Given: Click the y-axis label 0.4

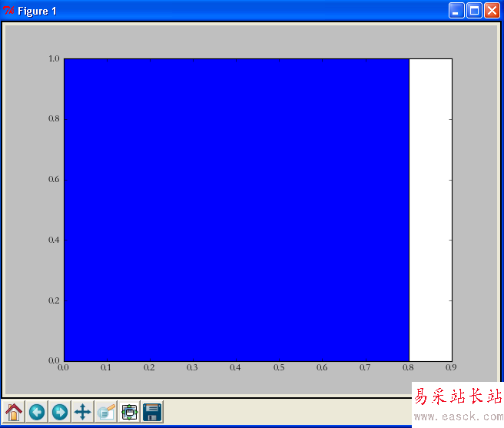Looking at the screenshot, I should tap(54, 240).
